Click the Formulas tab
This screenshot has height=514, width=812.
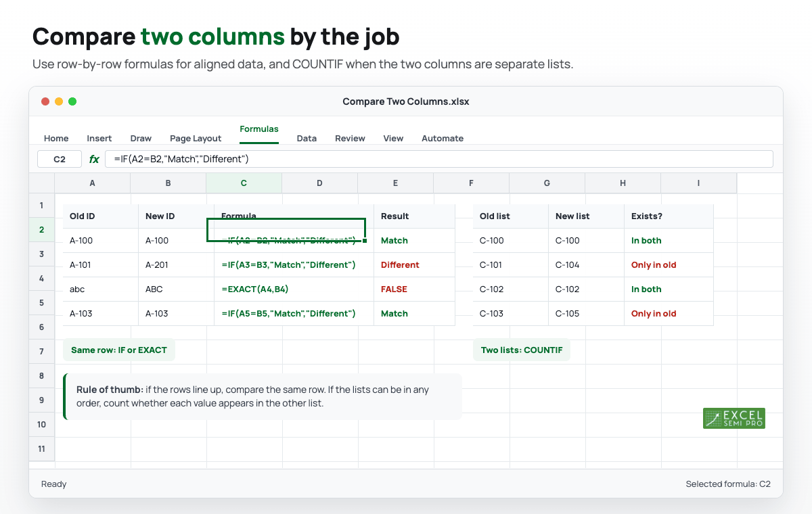pyautogui.click(x=259, y=129)
